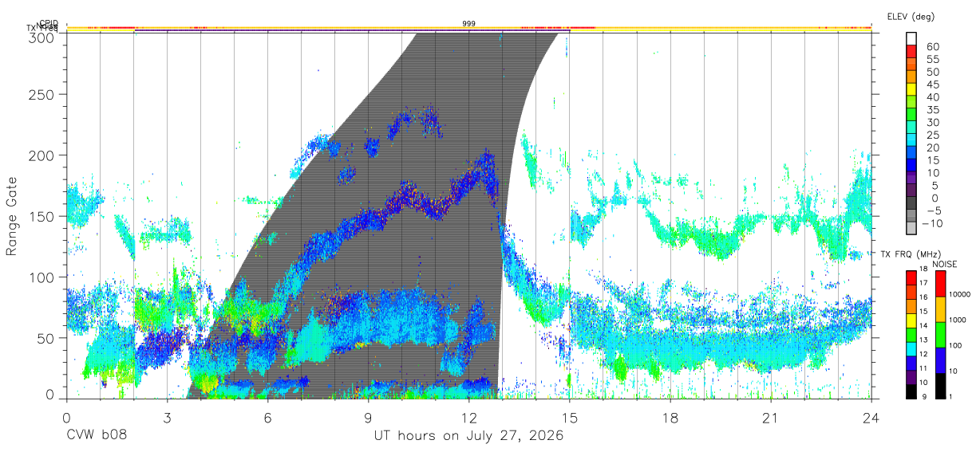Screen dimensions: 980x452
Task: Click the '12' hour tick on the time axis
Action: point(469,417)
